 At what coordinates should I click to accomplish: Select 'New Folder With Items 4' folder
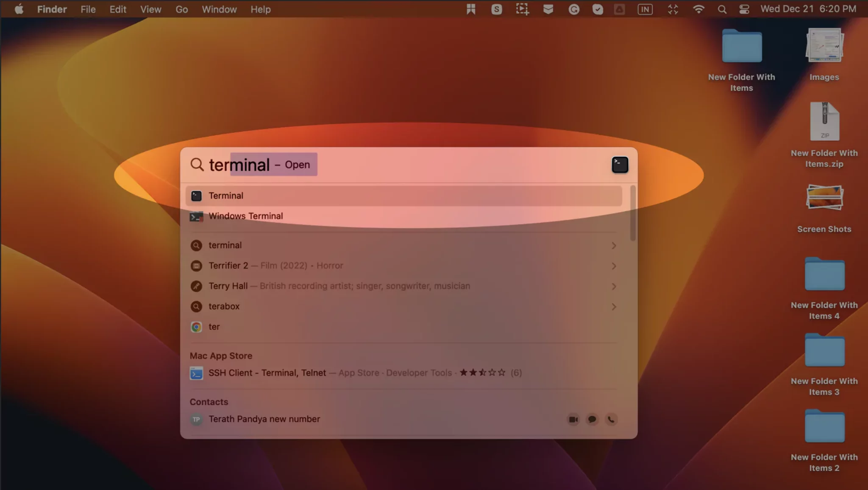click(x=824, y=288)
